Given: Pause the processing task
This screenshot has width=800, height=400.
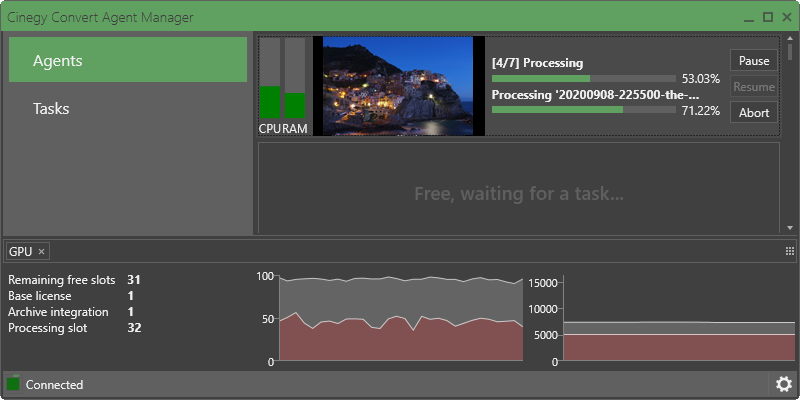Looking at the screenshot, I should [x=754, y=61].
